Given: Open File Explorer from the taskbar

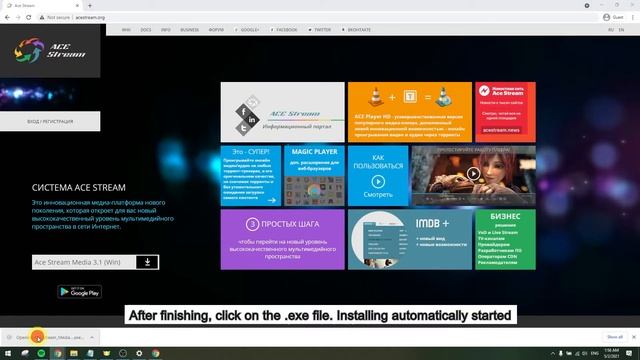Looking at the screenshot, I should click(x=74, y=353).
